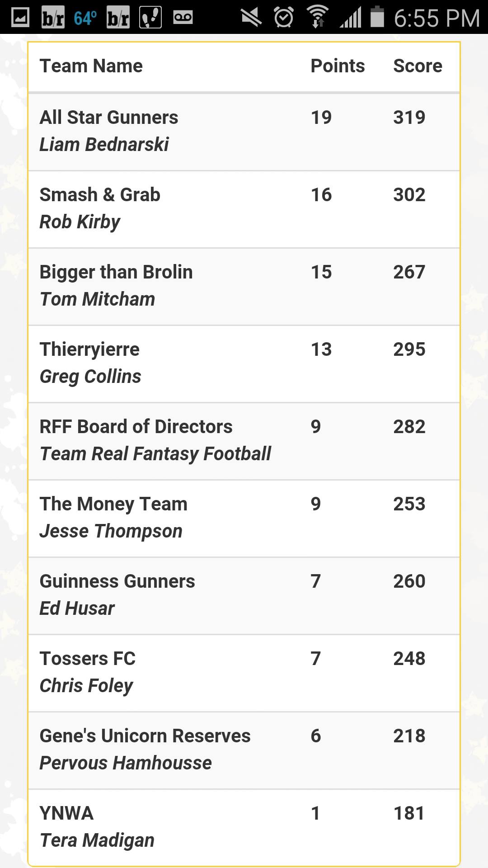Open Thierryierre by Greg Collins
The height and width of the screenshot is (868, 488).
244,364
